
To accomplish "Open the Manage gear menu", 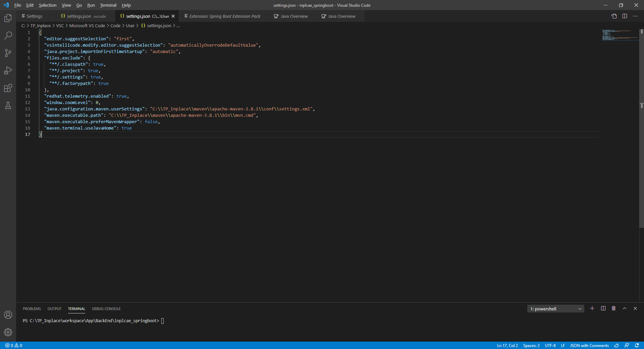I will pyautogui.click(x=8, y=332).
